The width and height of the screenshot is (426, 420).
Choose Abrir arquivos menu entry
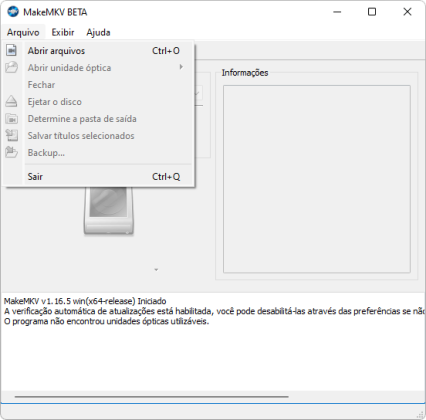coord(98,51)
